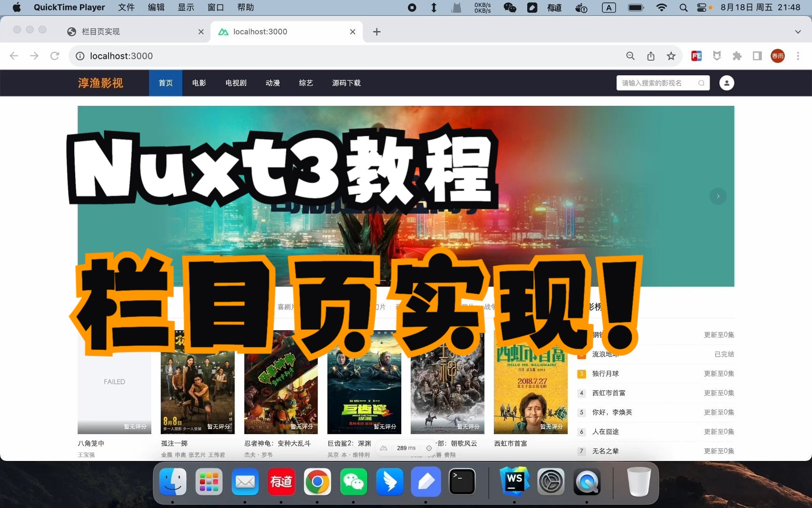Open a new browser tab

click(376, 32)
